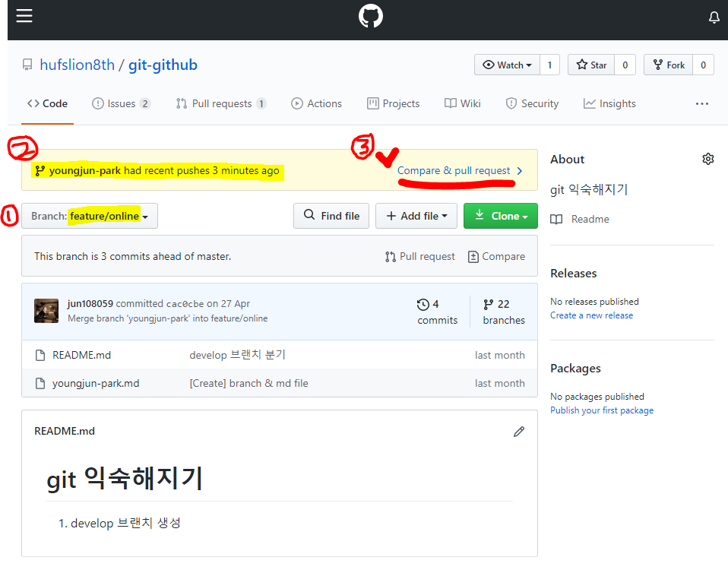Viewport: 728px width, 573px height.
Task: Show more tabs via three-dot menu
Action: click(x=702, y=103)
